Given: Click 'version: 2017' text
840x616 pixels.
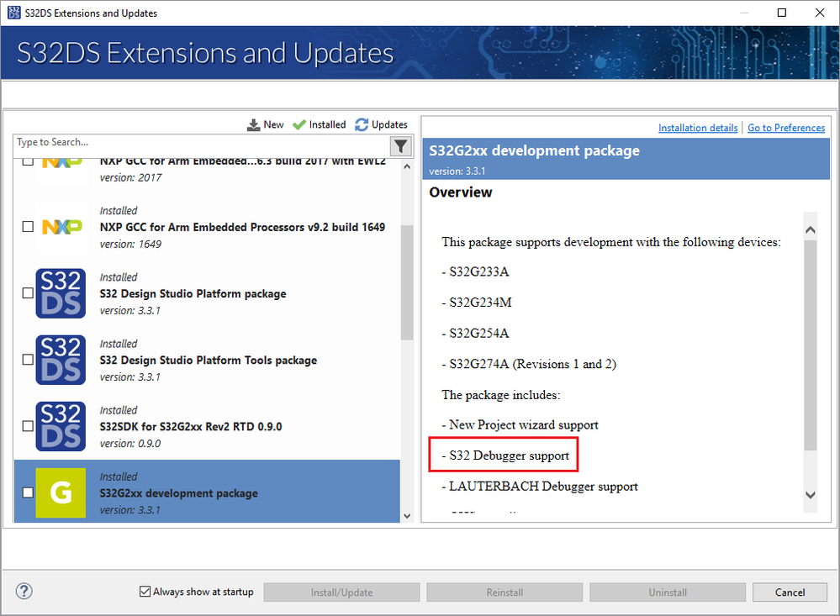Looking at the screenshot, I should click(x=130, y=178).
